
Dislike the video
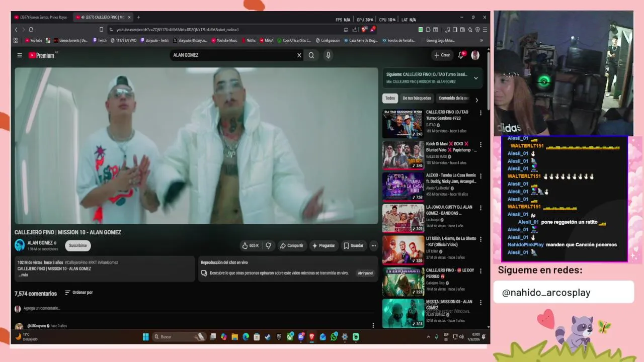(x=268, y=246)
